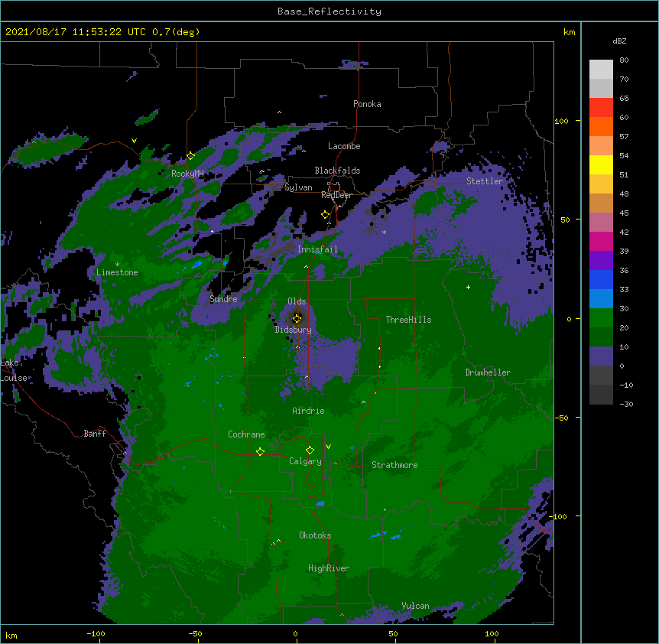
Task: Click the light gray 70-80 dBZ swatch
Action: point(601,70)
